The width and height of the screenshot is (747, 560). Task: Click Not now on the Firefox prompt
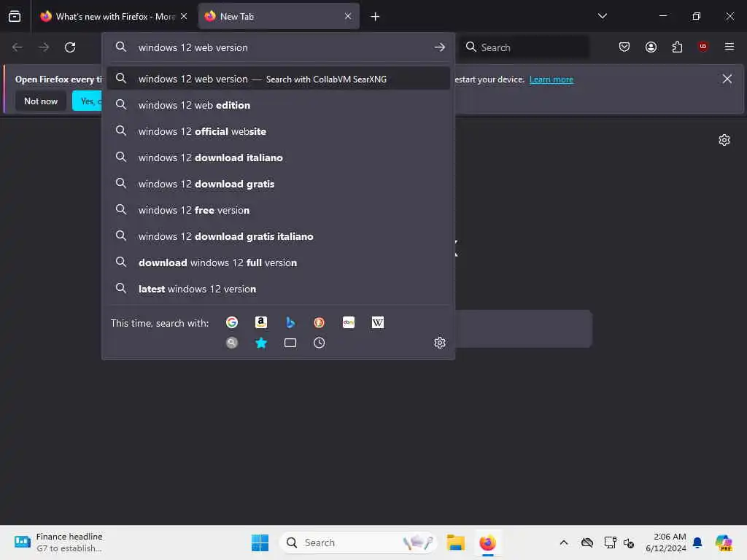[41, 101]
